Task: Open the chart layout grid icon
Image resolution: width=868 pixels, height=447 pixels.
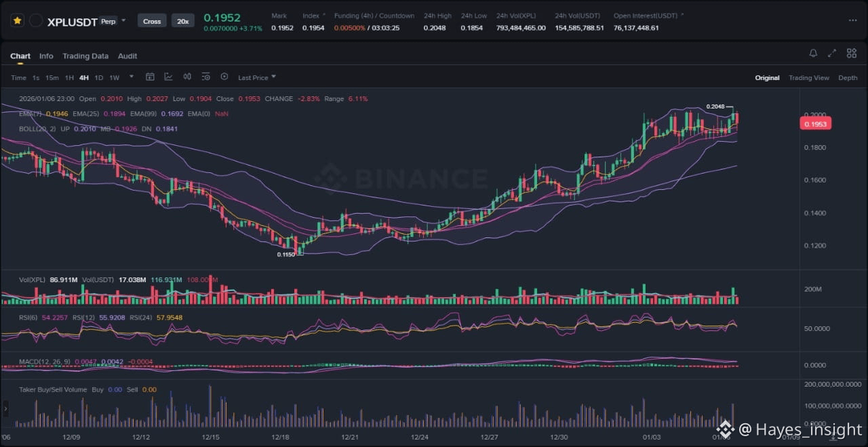Action: click(851, 54)
